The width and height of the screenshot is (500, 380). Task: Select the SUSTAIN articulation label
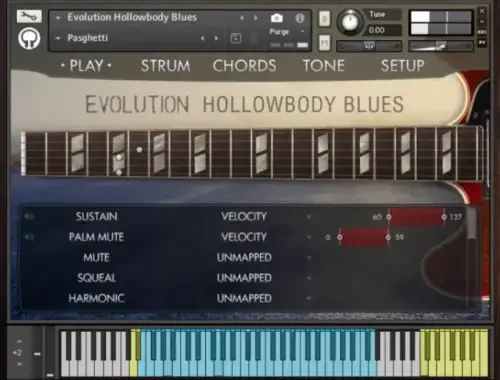coord(97,217)
